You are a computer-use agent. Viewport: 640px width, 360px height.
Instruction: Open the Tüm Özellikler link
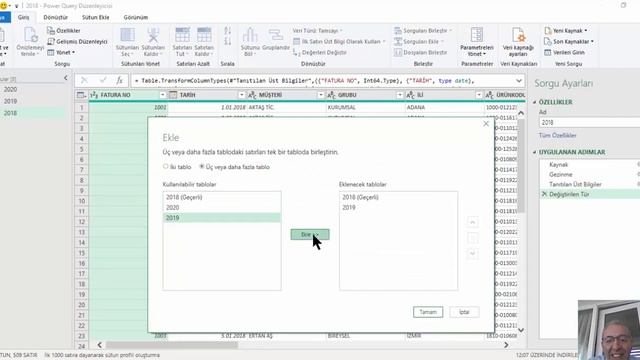(x=558, y=136)
